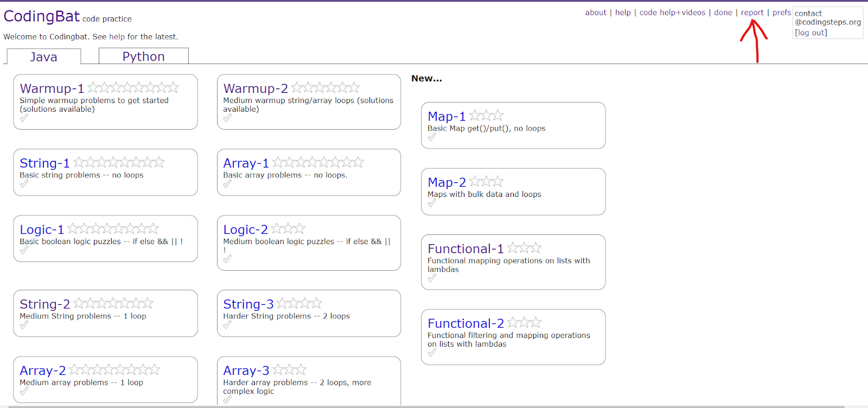Click "Basic Map get()/put(), no loops" description
Screen dimensions: 868x408
click(487, 129)
